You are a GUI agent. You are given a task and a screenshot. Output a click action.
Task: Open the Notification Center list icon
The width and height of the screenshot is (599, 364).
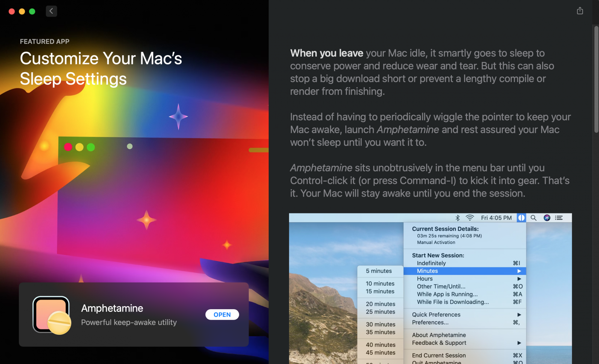559,218
